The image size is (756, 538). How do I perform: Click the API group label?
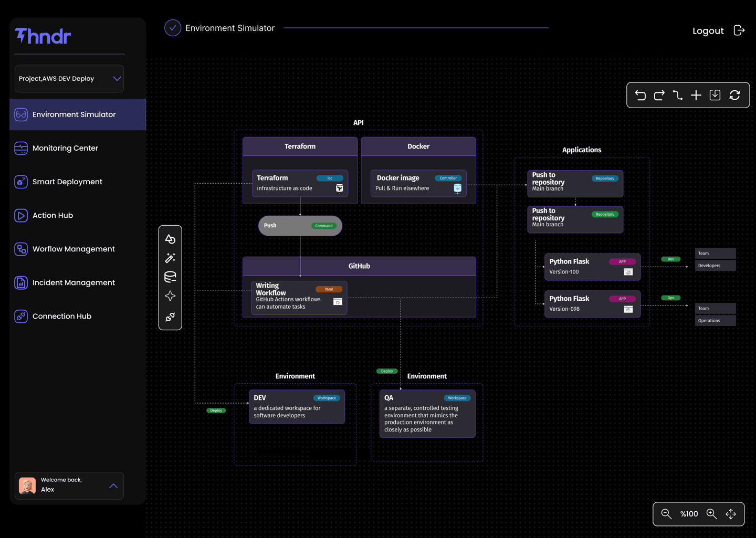359,123
